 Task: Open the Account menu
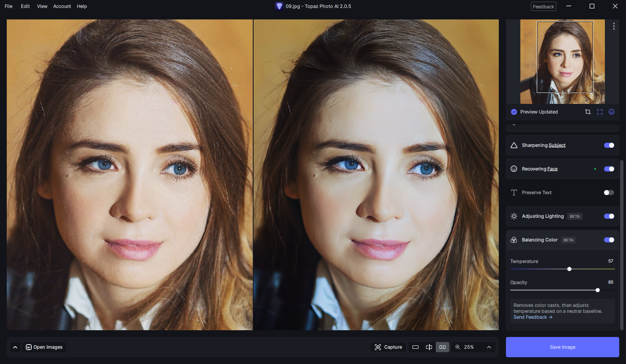tap(62, 6)
